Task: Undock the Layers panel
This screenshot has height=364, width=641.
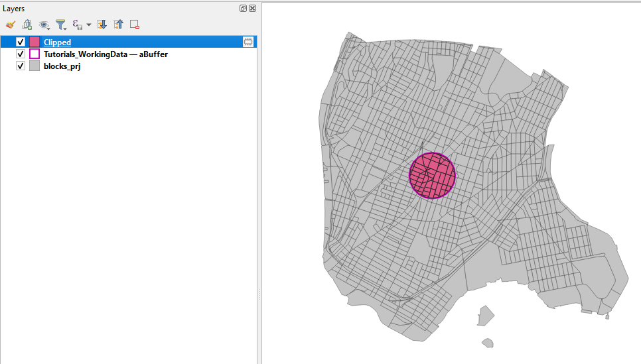Action: pos(243,8)
